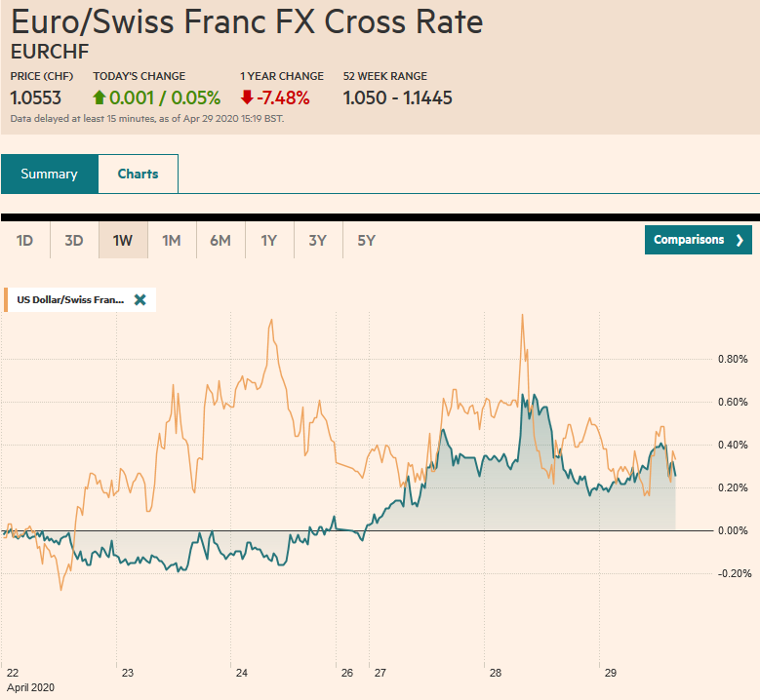Open the Comparisons button
The height and width of the screenshot is (700, 760).
click(x=698, y=240)
